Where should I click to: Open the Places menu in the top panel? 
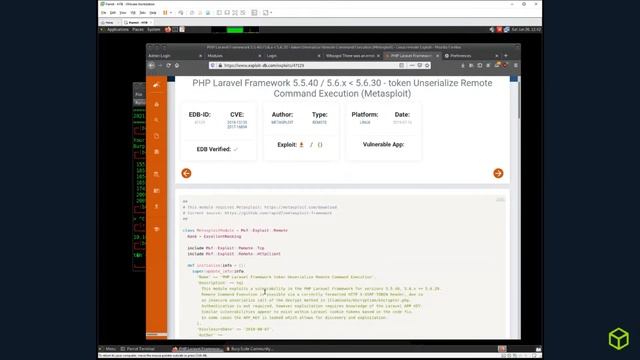point(138,29)
